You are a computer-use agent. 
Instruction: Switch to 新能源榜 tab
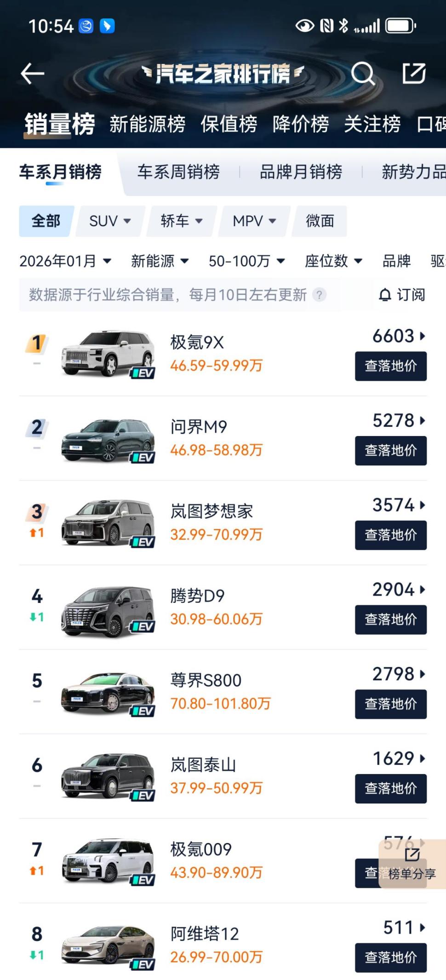[x=147, y=124]
